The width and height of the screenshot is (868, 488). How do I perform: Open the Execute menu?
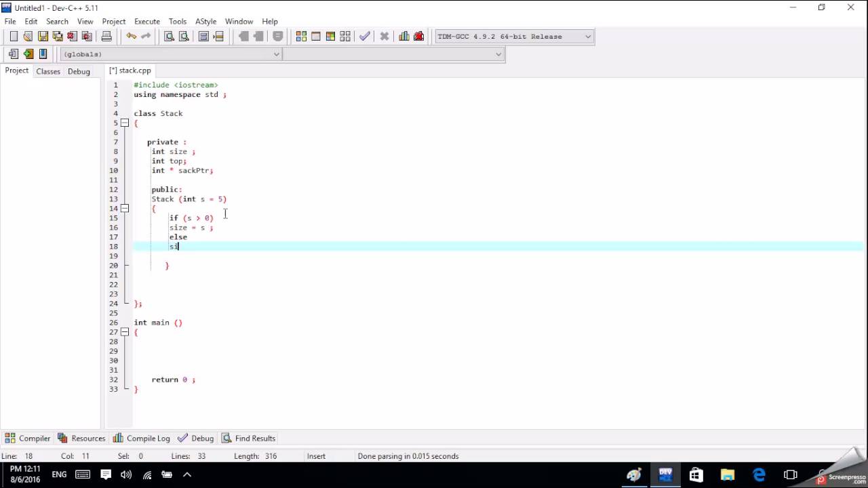coord(147,21)
